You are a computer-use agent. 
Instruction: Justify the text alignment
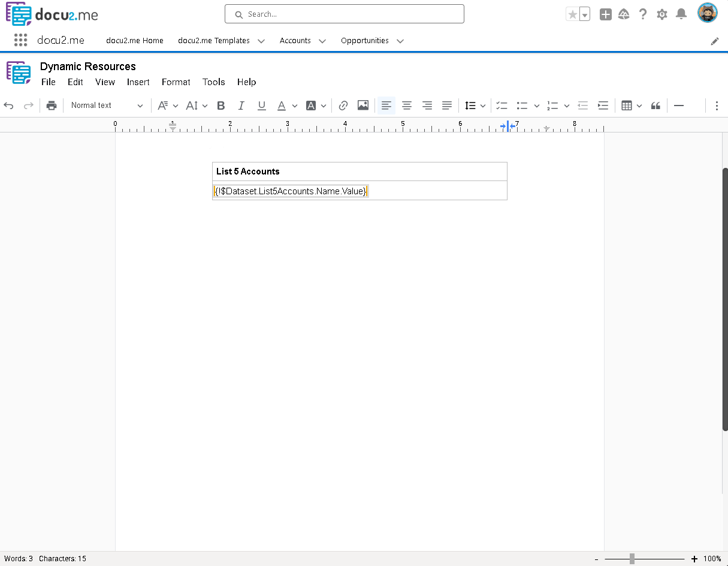click(447, 106)
